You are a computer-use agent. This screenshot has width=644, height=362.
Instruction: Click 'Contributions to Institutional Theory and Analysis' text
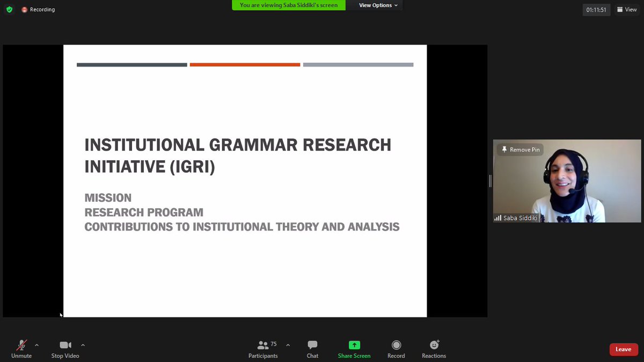click(242, 227)
